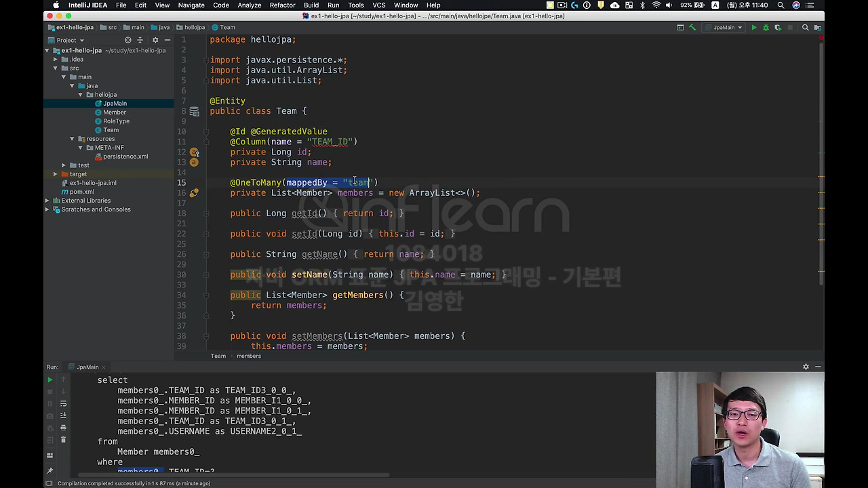The width and height of the screenshot is (868, 488).
Task: Click the red error indicator above the editor scrollbar
Action: point(821,39)
